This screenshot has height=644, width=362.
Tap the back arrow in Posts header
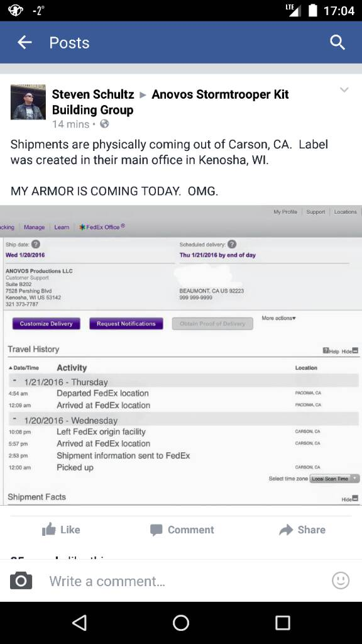point(25,42)
